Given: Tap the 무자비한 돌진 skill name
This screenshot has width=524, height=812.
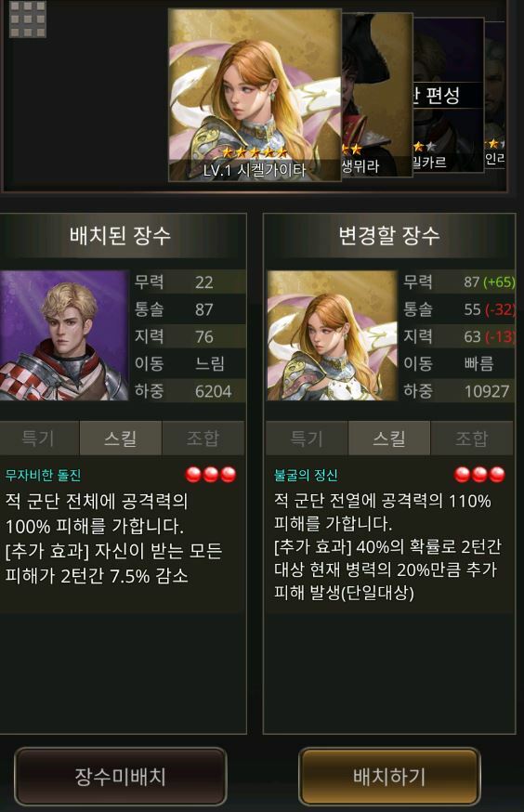Looking at the screenshot, I should pyautogui.click(x=43, y=475).
